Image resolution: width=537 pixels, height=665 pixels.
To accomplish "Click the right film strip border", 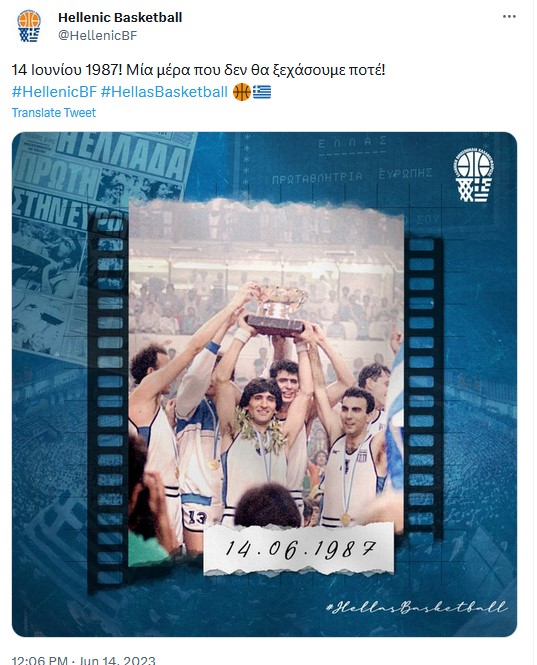I will pos(422,384).
